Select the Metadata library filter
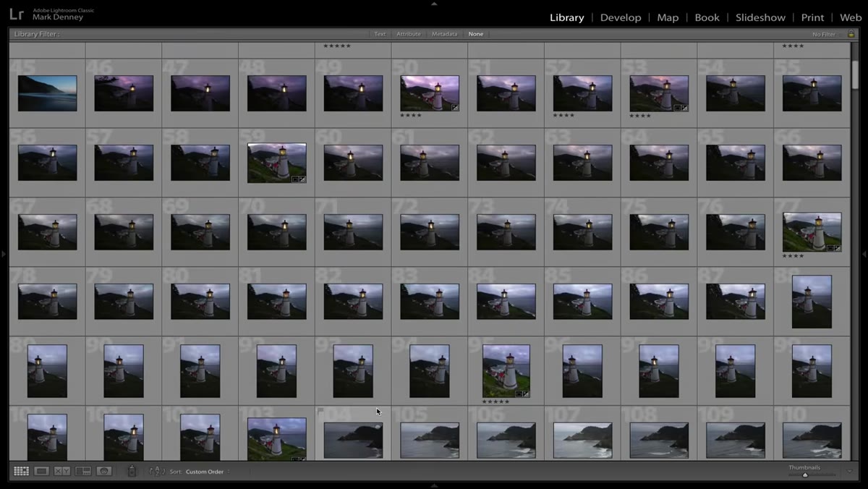 (445, 34)
